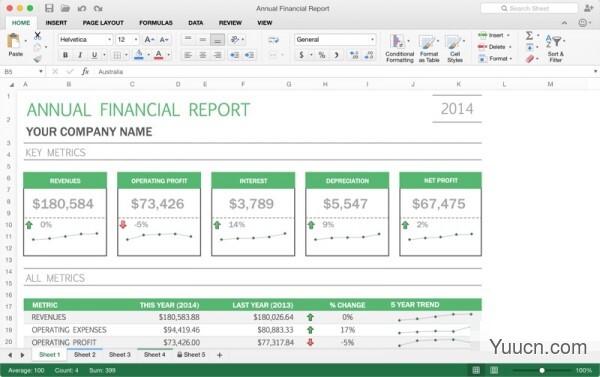
Task: Open Conditional Formatting
Action: click(x=399, y=48)
